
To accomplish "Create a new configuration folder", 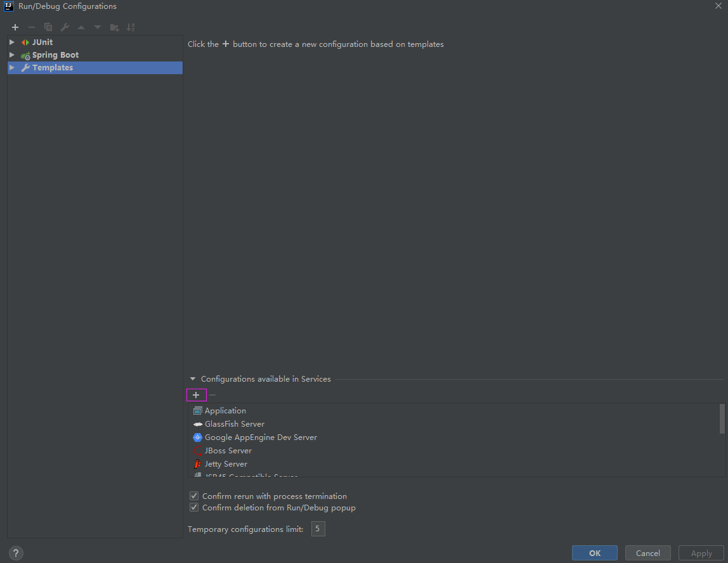I will (x=114, y=27).
